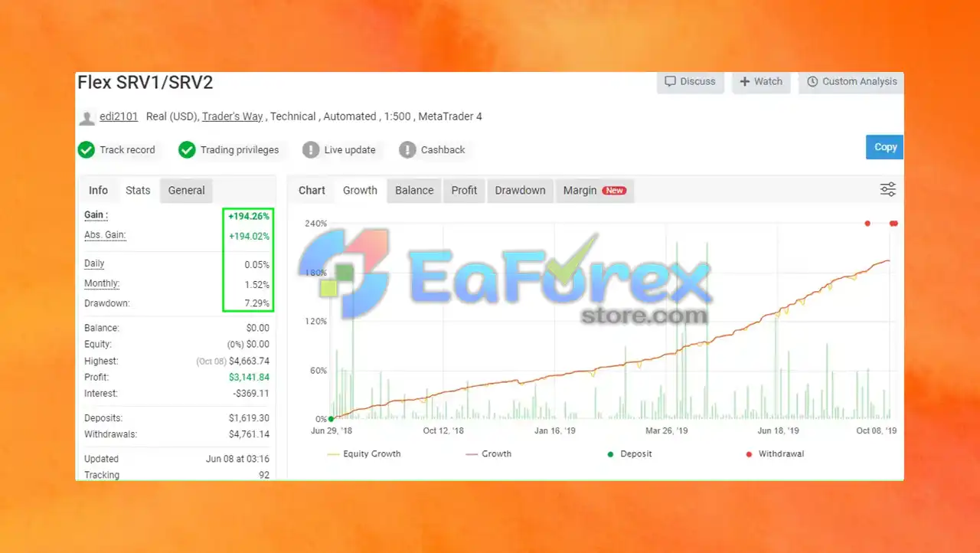Open chart settings sliders icon

tap(887, 190)
